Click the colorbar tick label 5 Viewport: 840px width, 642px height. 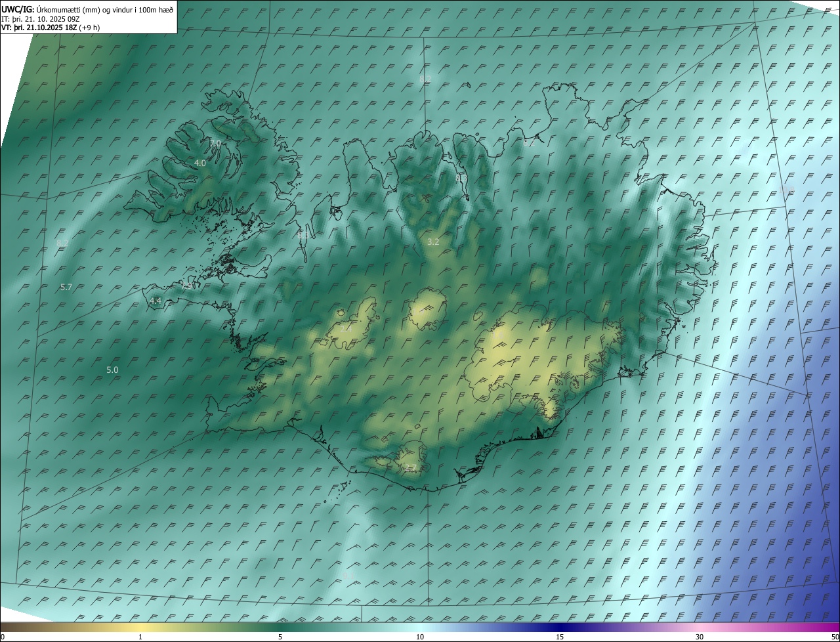(x=280, y=637)
